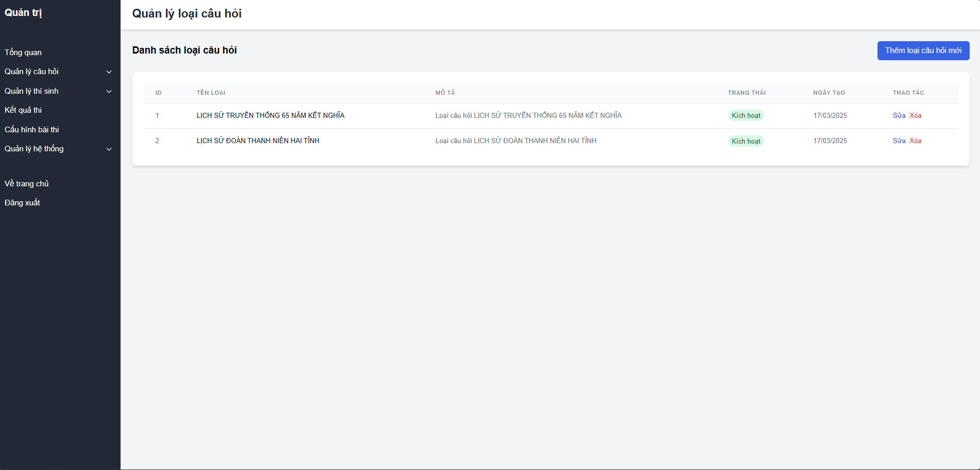980x470 pixels.
Task: Click Kích hoạt badge in first row
Action: [746, 116]
